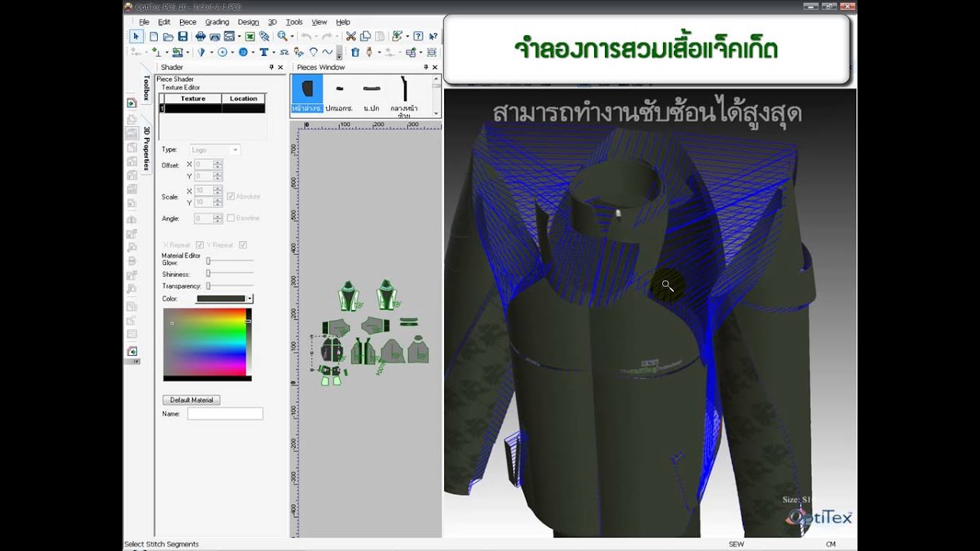This screenshot has height=551, width=980.
Task: Click the Location column header
Action: (243, 99)
